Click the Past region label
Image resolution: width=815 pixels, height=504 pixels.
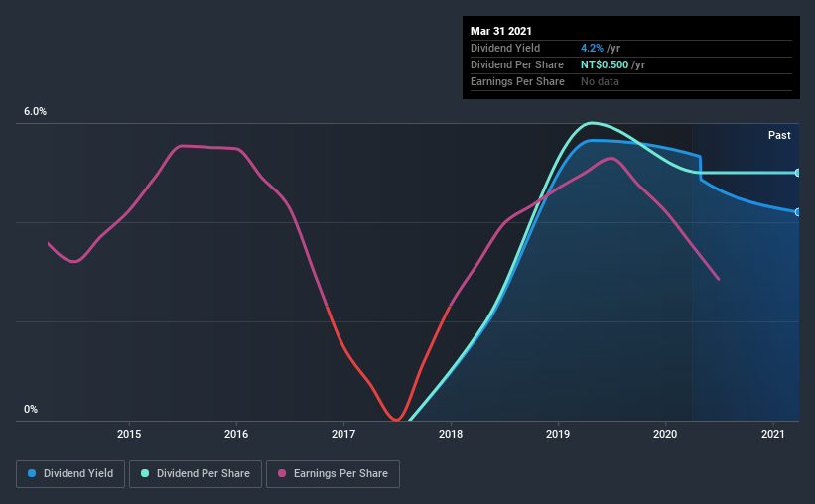[779, 135]
